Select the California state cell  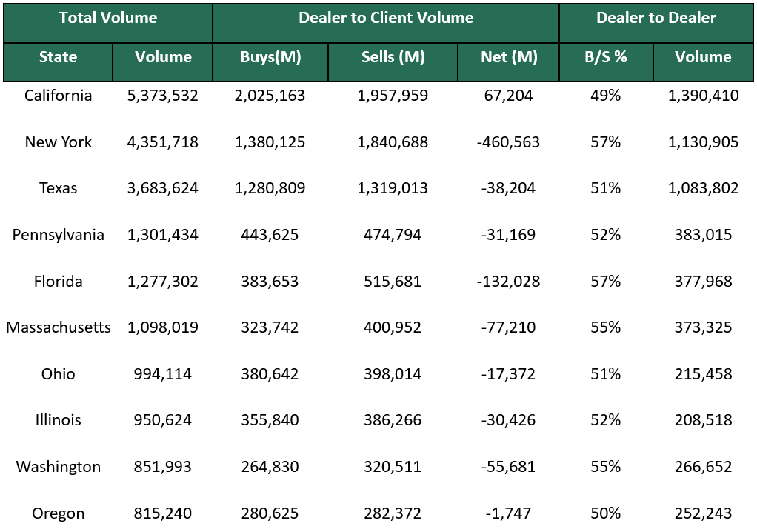[x=58, y=95]
